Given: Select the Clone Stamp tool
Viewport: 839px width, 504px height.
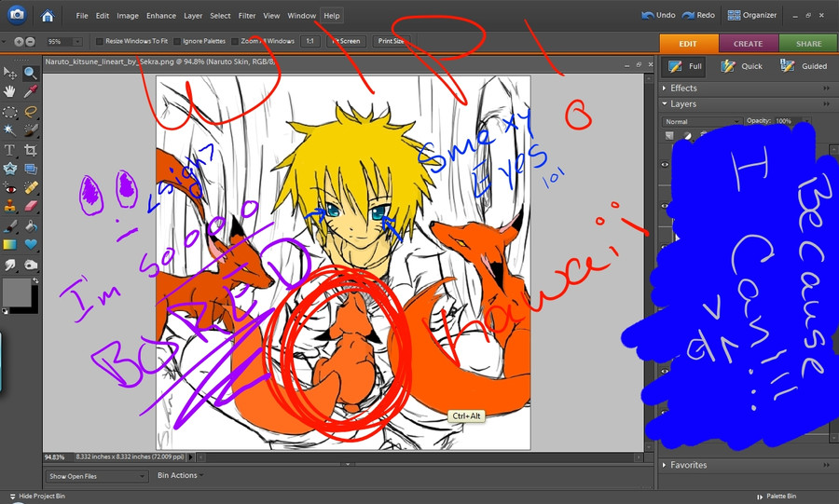Looking at the screenshot, I should pos(9,206).
